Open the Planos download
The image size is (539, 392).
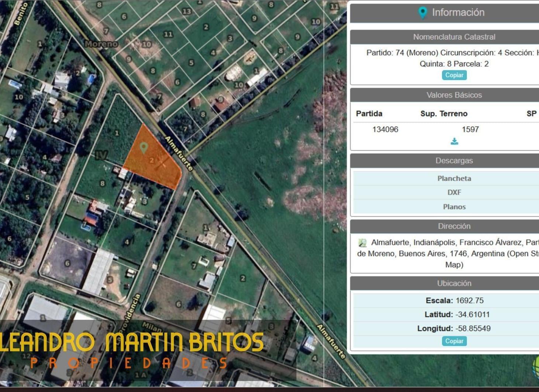pos(454,207)
